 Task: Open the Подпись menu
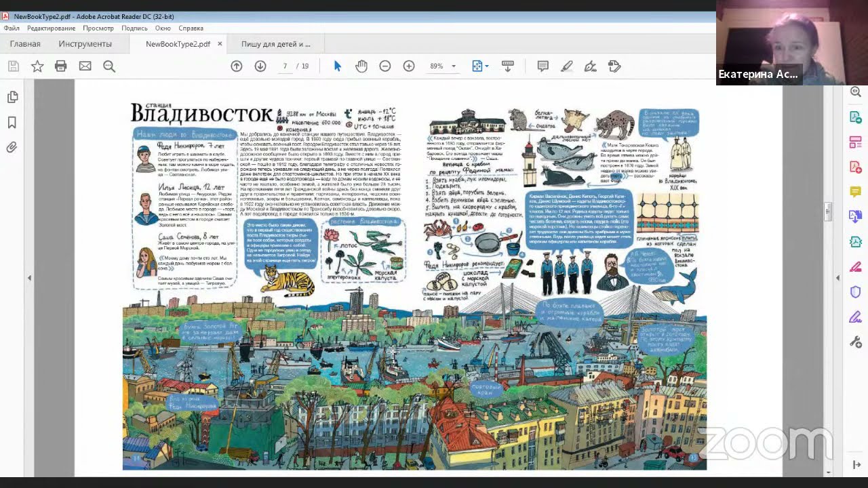pyautogui.click(x=134, y=28)
